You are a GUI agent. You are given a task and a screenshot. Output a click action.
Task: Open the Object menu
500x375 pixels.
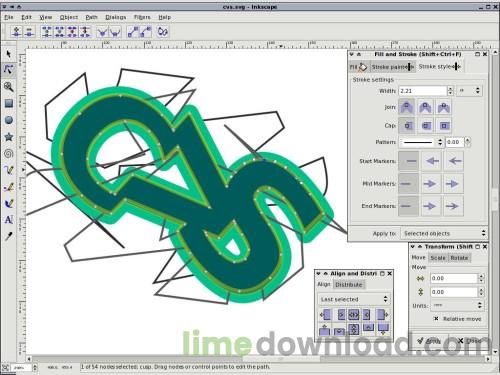(69, 17)
